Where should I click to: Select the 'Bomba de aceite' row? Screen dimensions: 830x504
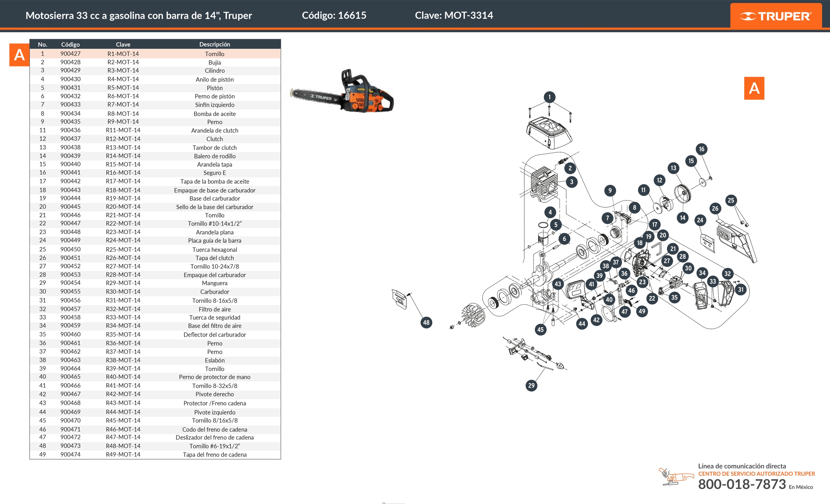(155, 113)
